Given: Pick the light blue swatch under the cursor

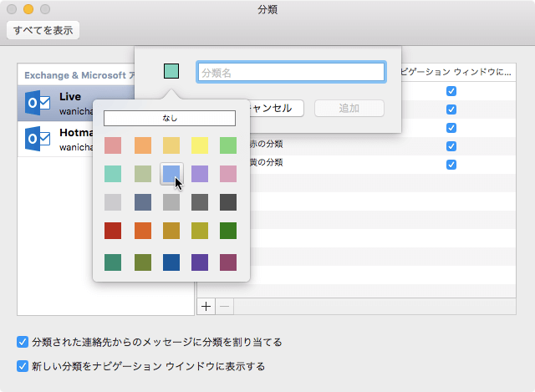Looking at the screenshot, I should coord(171,174).
